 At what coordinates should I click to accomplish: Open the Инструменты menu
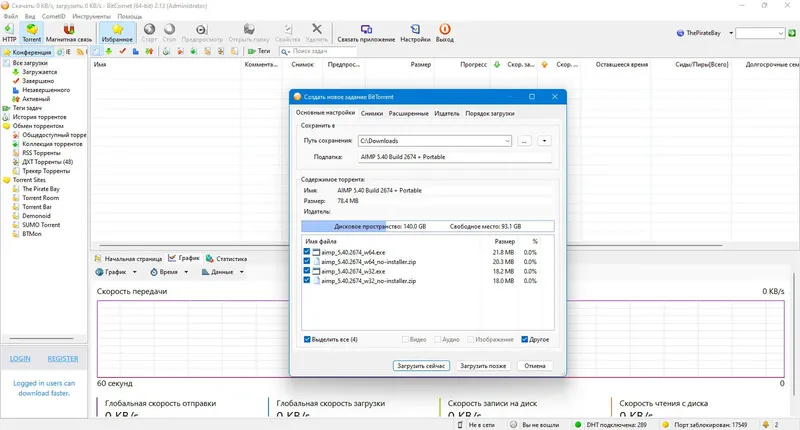[91, 16]
